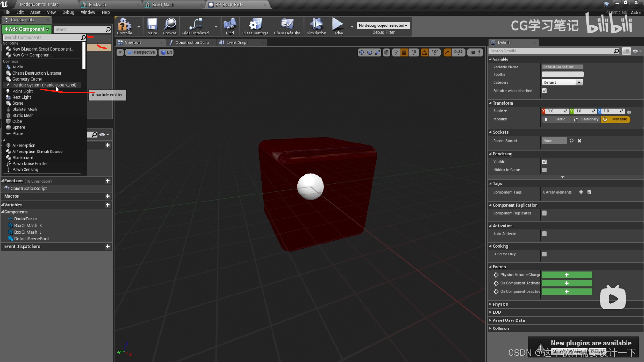Toggle Hide Unrelated nodes
This screenshot has width=644, height=362.
click(195, 26)
